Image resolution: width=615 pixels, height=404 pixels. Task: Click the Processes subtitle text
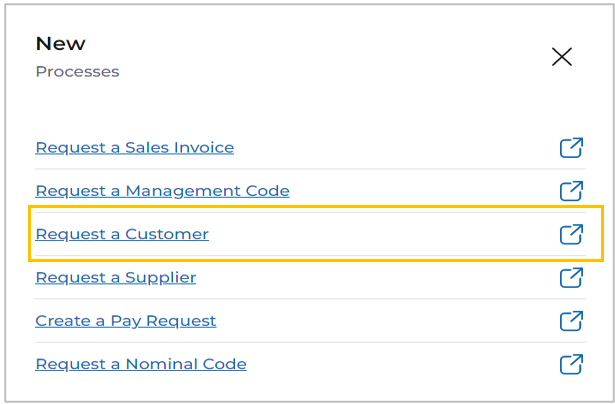click(77, 72)
